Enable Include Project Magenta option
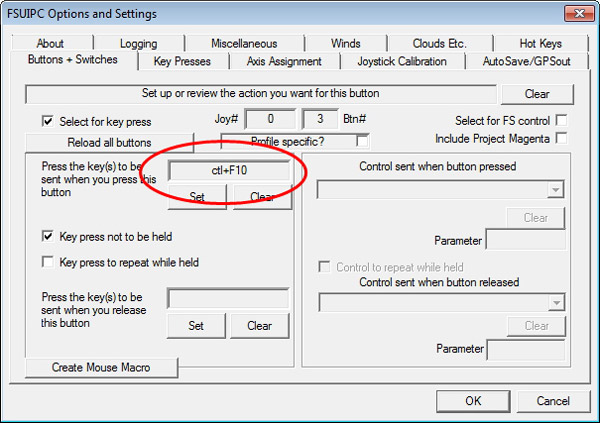This screenshot has height=423, width=600. (x=561, y=138)
